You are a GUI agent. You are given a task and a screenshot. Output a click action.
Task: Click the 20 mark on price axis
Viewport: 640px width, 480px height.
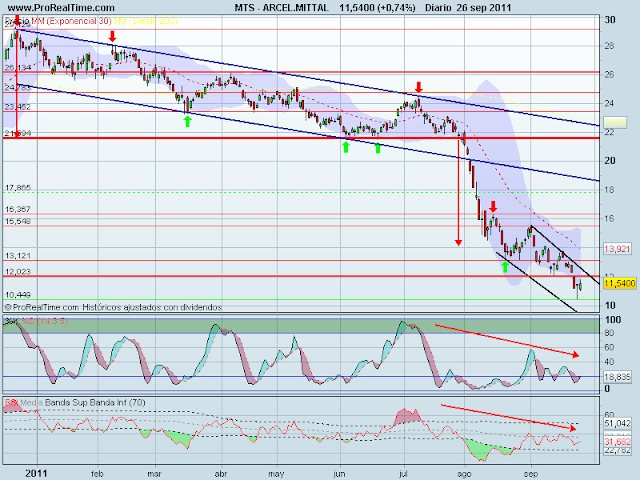(610, 160)
